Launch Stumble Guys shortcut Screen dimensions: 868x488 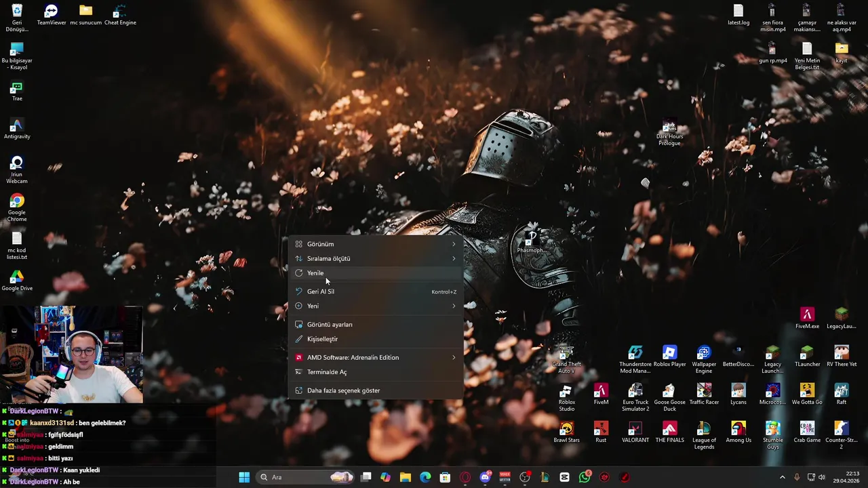772,436
